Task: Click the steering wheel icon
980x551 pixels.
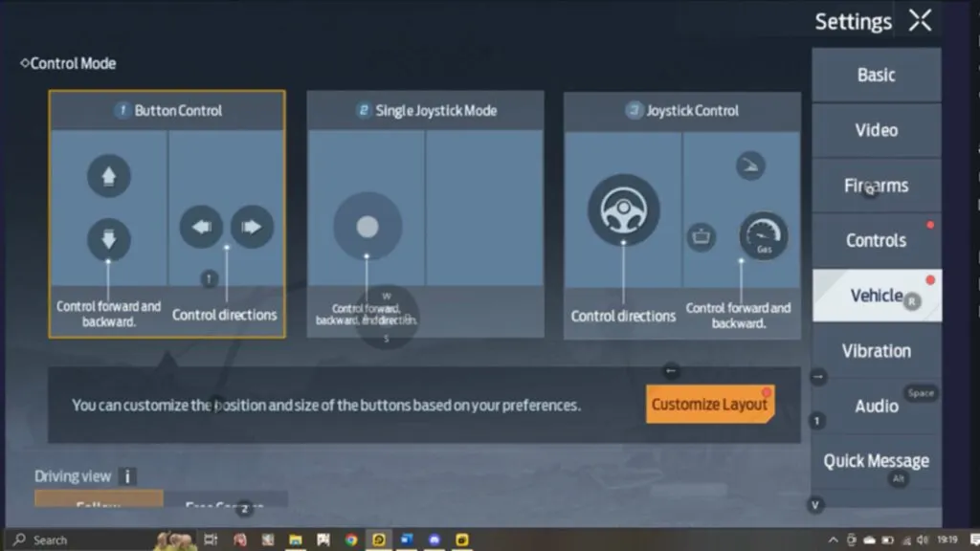Action: pyautogui.click(x=623, y=209)
